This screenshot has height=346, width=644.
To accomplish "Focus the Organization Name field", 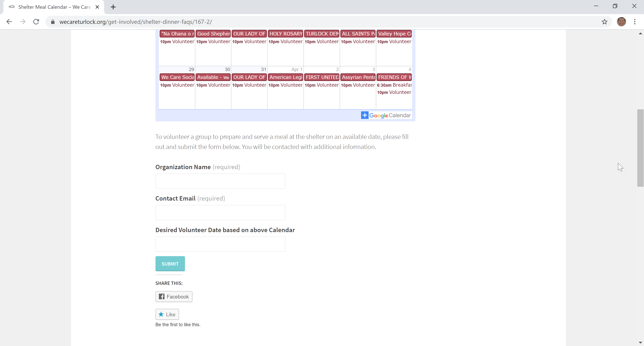I will pyautogui.click(x=220, y=181).
